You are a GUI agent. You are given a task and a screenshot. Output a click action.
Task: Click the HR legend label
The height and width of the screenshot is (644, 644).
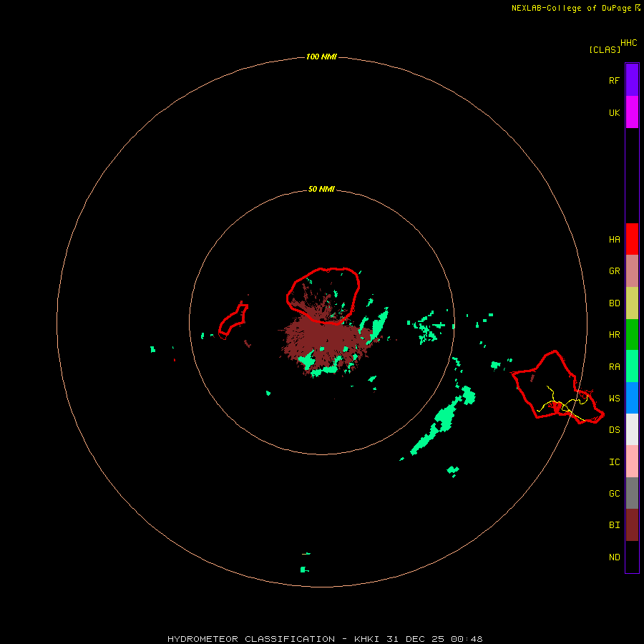pyautogui.click(x=615, y=335)
